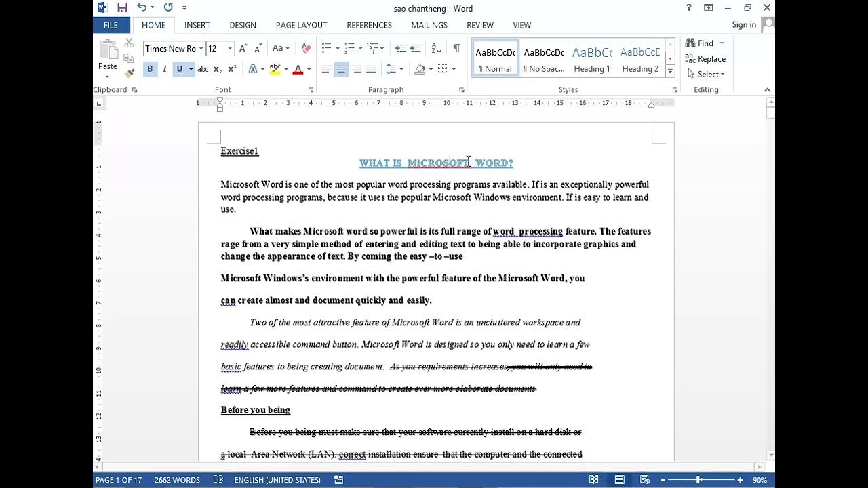Switch to the DESIGN tab

click(x=243, y=25)
